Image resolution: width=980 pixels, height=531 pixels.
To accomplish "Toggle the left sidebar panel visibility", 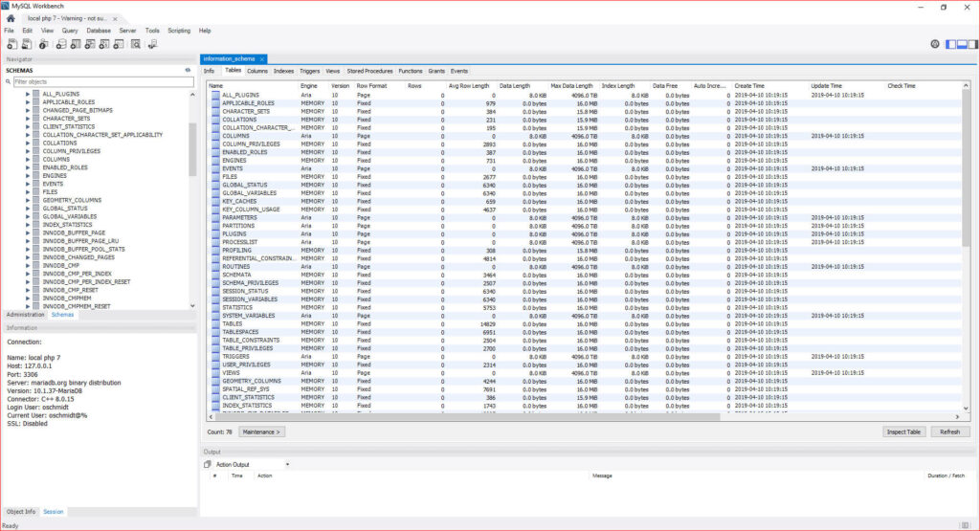I will pos(950,44).
